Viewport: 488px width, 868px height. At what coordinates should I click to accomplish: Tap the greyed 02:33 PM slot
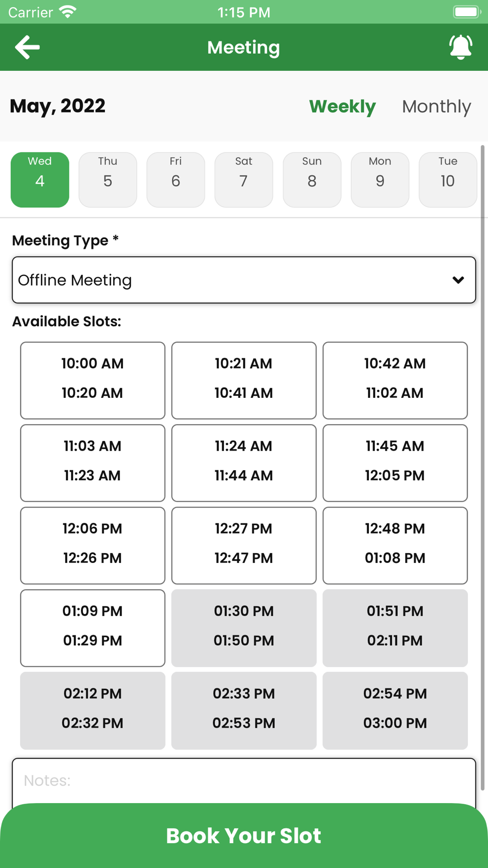[244, 710]
